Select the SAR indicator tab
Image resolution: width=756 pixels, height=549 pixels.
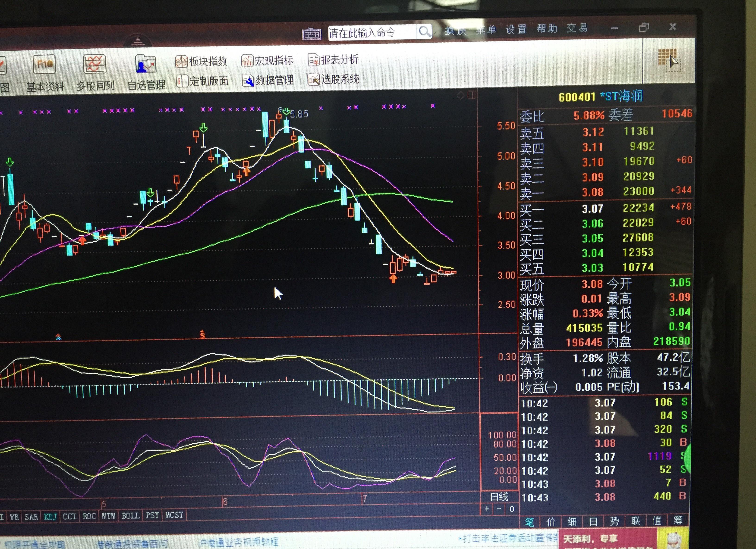pos(31,517)
